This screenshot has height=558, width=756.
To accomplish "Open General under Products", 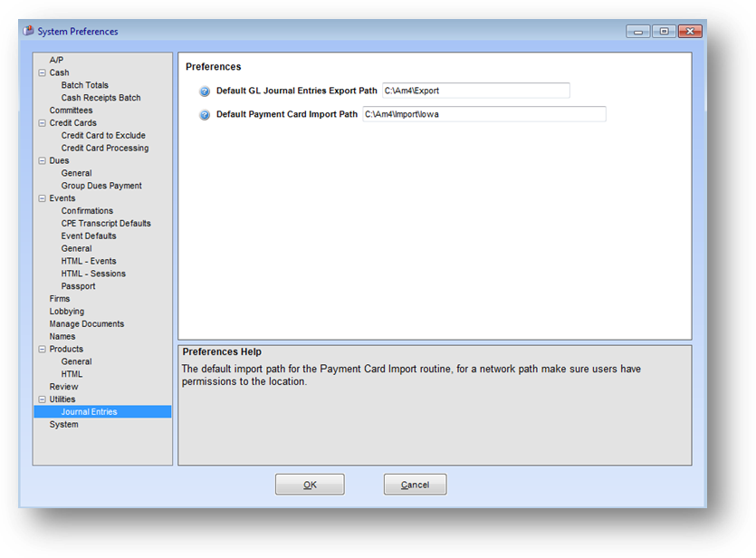I will point(76,361).
